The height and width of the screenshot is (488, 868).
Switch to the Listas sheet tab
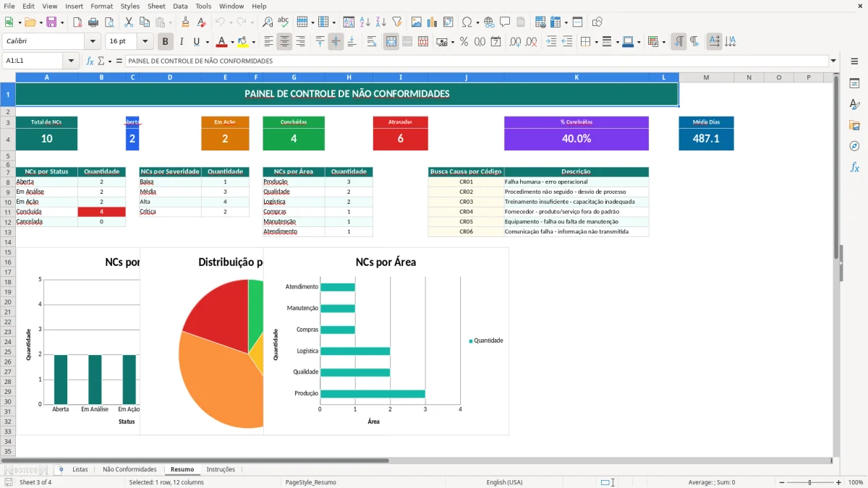[x=80, y=469]
